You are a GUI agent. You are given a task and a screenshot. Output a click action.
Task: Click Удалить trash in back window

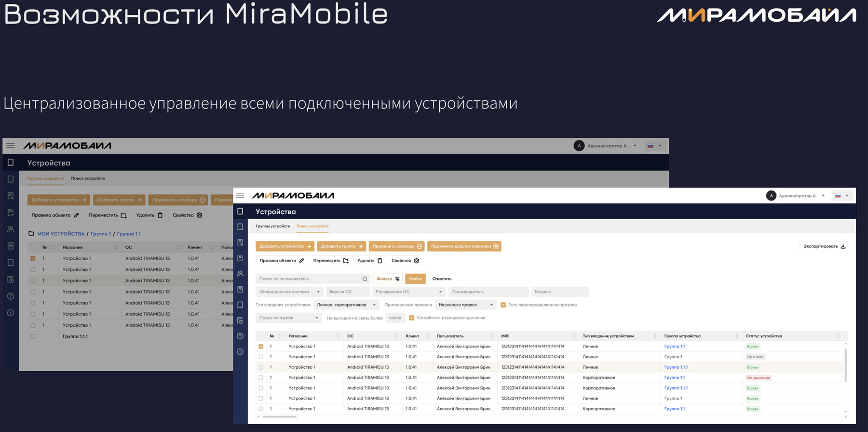click(x=149, y=215)
